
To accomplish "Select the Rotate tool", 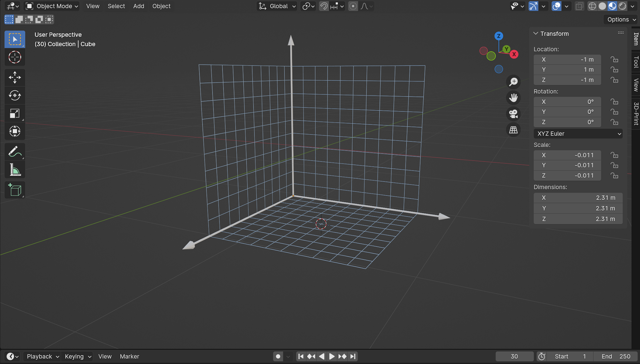I will coord(15,95).
